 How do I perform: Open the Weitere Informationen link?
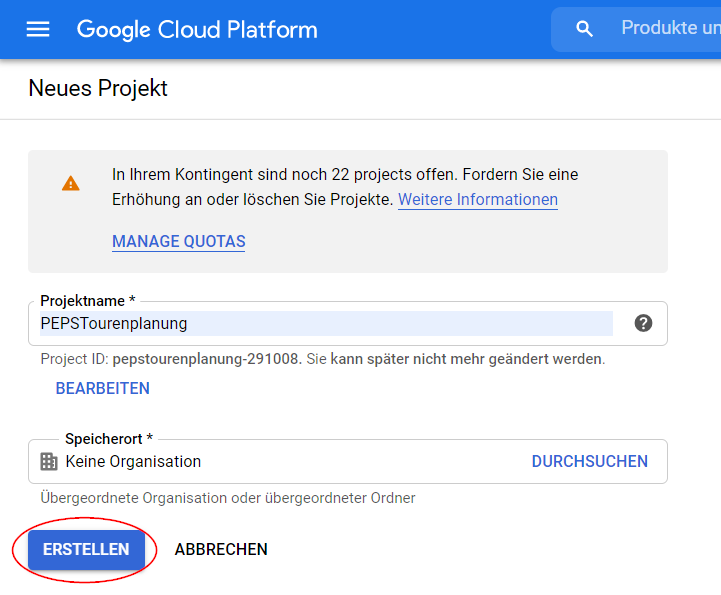coord(477,199)
